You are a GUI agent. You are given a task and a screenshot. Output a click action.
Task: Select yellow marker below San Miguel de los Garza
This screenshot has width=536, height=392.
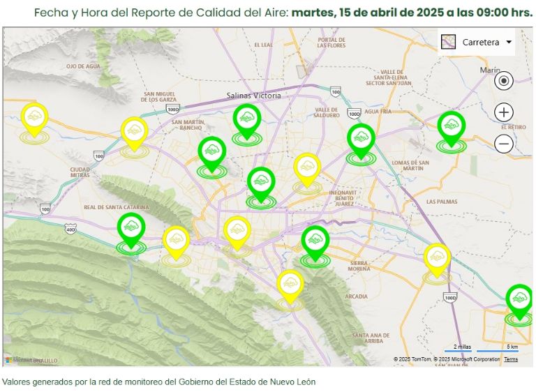[x=134, y=132]
